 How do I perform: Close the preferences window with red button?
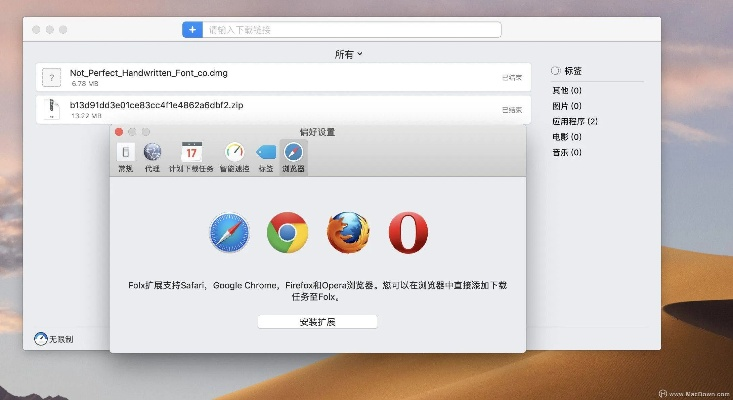(119, 132)
